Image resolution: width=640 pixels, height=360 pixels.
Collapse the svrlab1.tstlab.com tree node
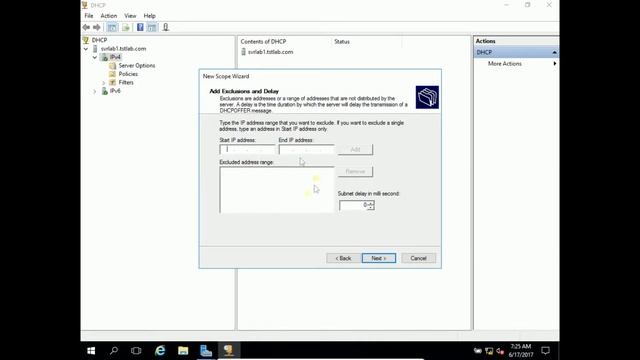[x=86, y=49]
